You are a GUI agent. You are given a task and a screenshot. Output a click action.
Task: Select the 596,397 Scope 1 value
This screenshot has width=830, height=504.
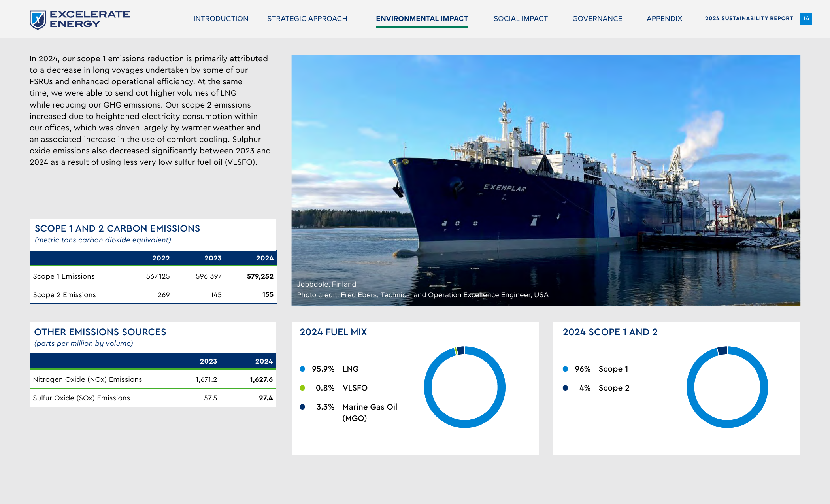pos(209,276)
